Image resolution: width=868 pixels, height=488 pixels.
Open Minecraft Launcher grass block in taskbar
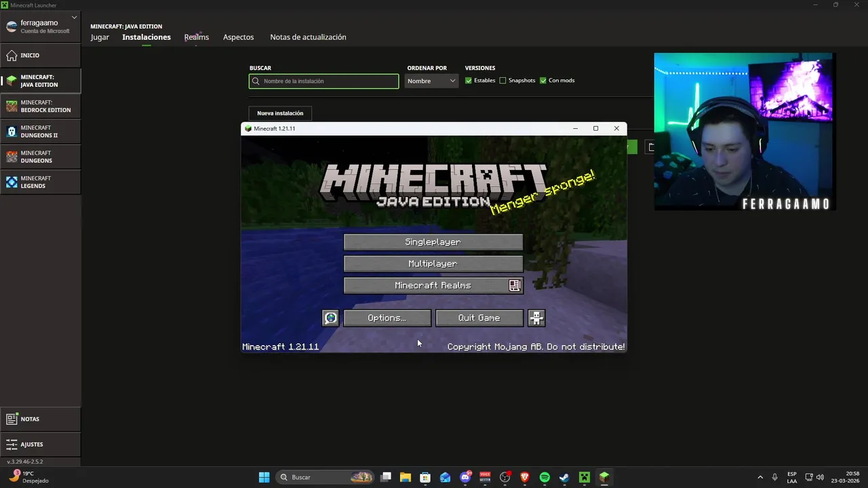pos(604,477)
